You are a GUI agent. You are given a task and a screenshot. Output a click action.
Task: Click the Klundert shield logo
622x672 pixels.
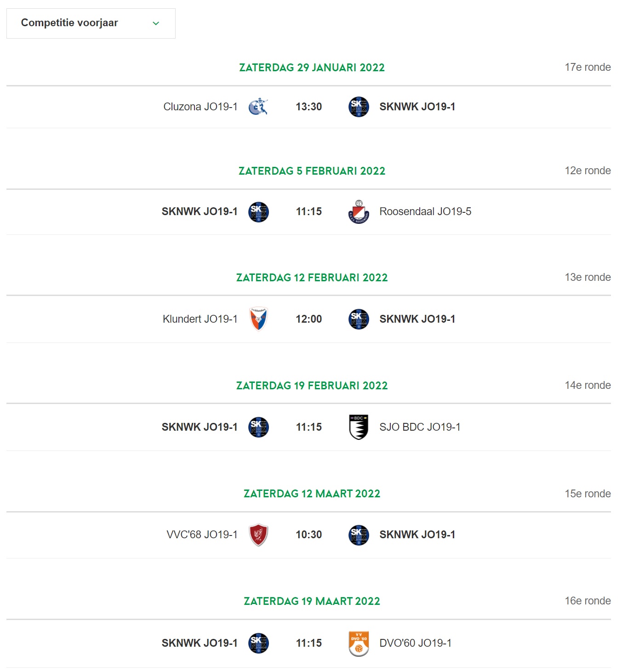coord(258,319)
